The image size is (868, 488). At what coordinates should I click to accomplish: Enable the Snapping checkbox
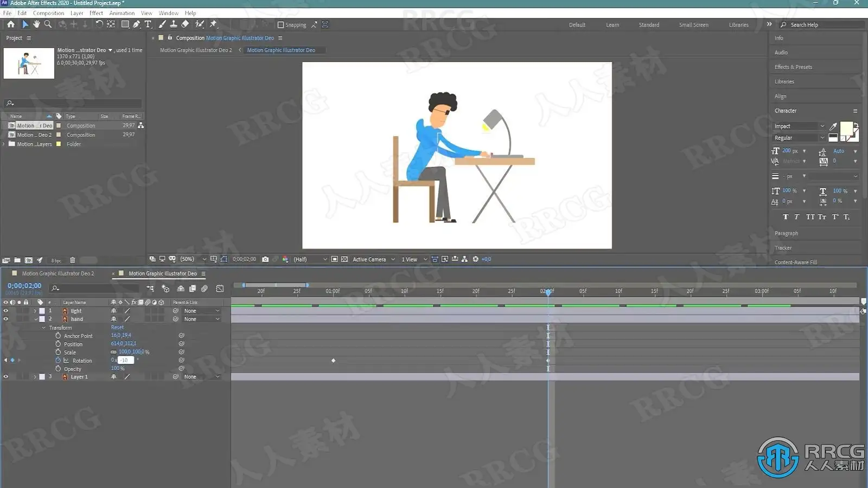click(280, 25)
